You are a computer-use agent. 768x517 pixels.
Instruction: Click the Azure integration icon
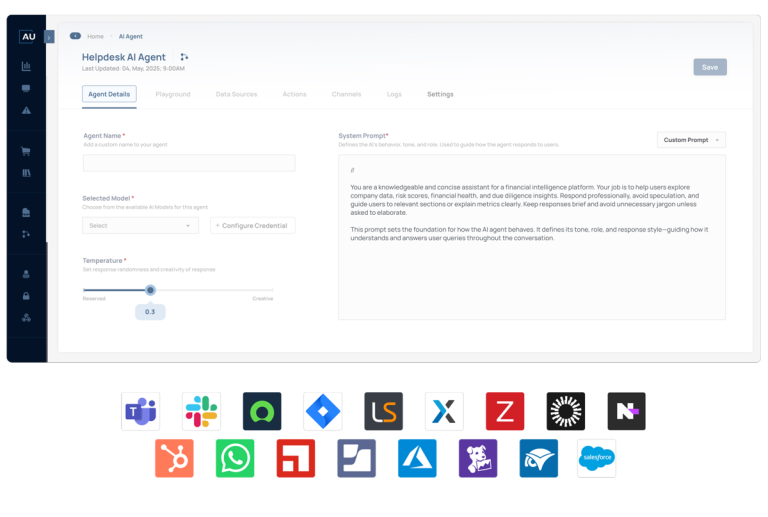pyautogui.click(x=417, y=458)
